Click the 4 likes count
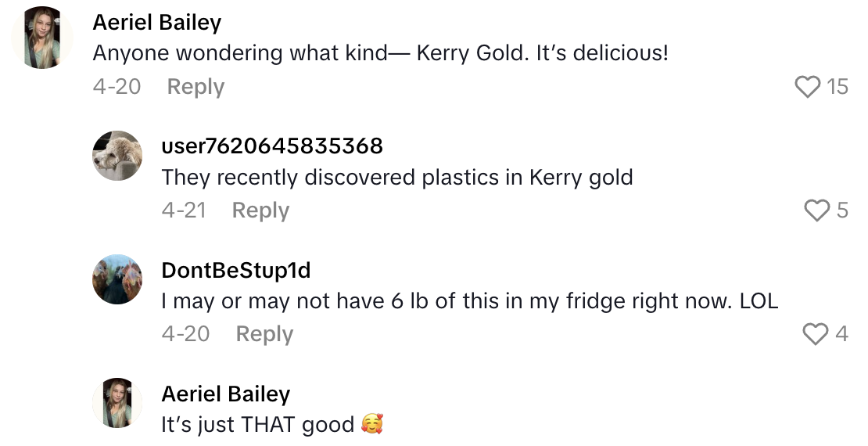868x446 pixels. point(841,334)
